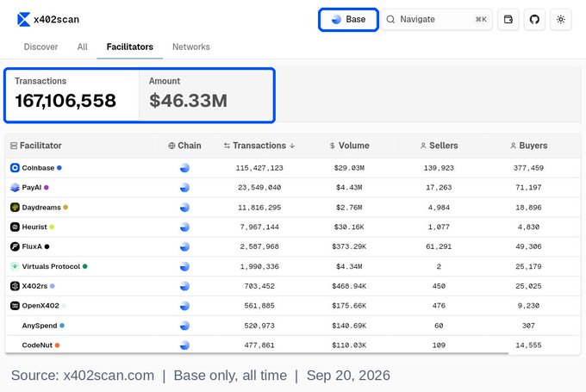Click the total Transactions value 167,106,558

(65, 101)
